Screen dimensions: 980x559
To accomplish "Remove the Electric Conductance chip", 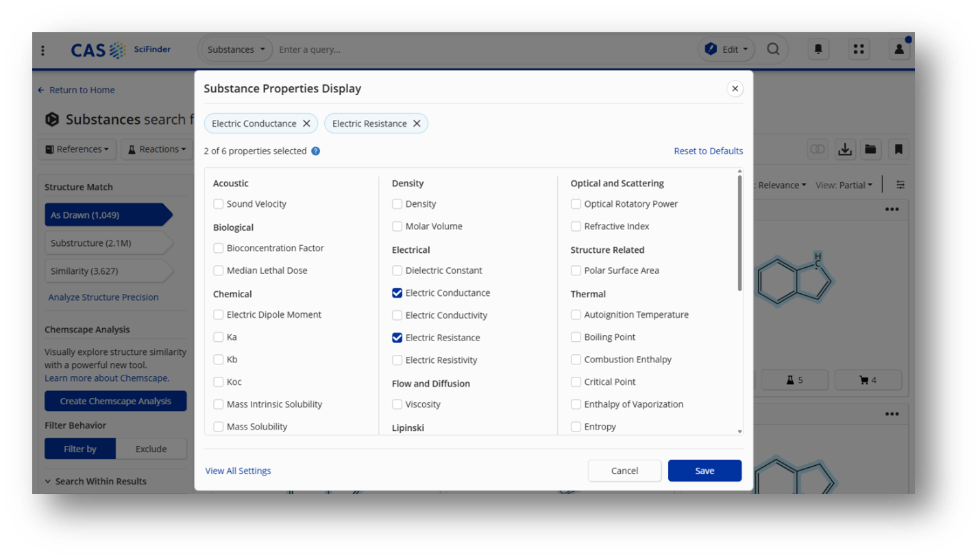I will point(306,123).
